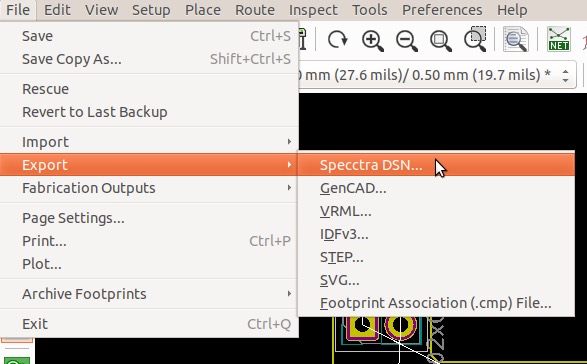Choose Save Copy As... entry
587x364 pixels.
click(149, 59)
